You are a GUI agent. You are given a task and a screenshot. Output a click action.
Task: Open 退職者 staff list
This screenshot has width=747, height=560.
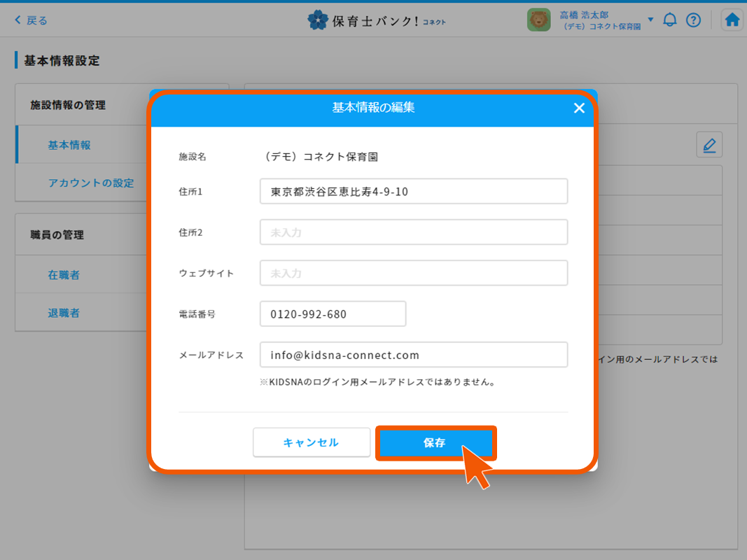(64, 313)
